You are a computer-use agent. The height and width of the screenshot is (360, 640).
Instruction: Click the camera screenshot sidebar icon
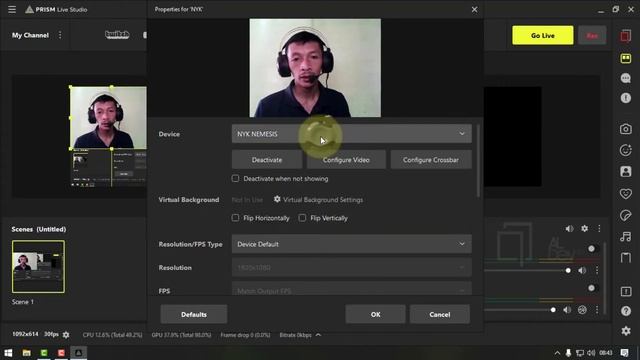click(625, 129)
